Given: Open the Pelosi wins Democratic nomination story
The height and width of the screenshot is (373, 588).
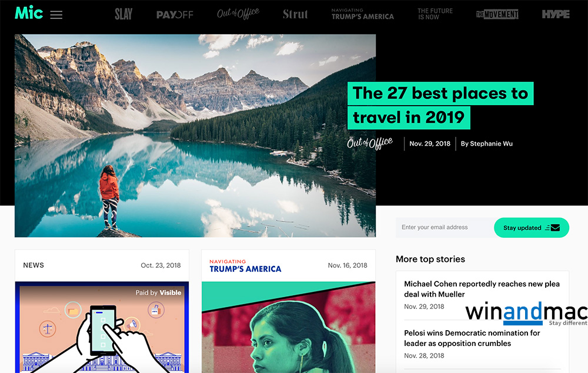Looking at the screenshot, I should click(472, 338).
